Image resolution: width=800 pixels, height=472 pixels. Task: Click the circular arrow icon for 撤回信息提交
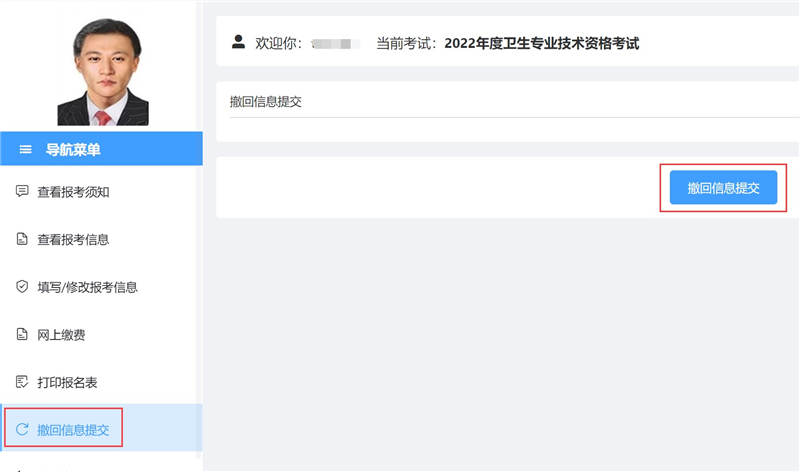click(22, 430)
